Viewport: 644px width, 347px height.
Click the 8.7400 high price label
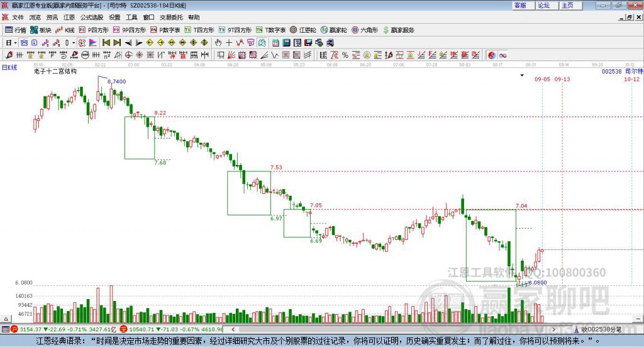point(116,81)
